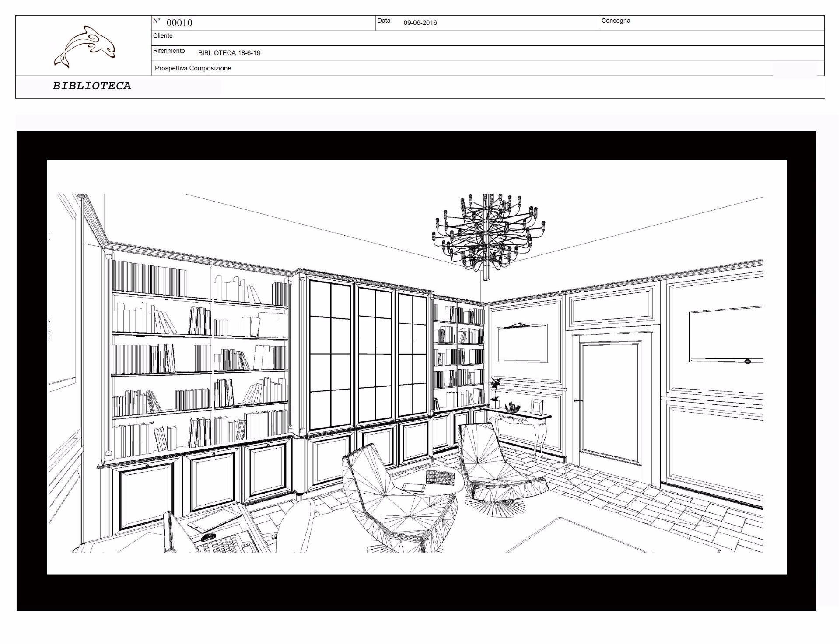
Task: Click the Prospettiva Composizione text
Action: [x=193, y=68]
